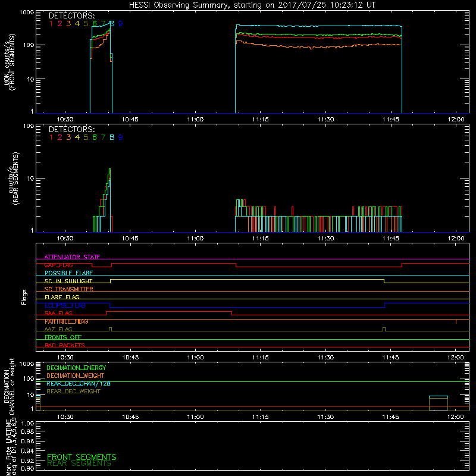This screenshot has width=476, height=476.
Task: Click the POSSIBLE_FLARE flag label
Action: coord(68,273)
